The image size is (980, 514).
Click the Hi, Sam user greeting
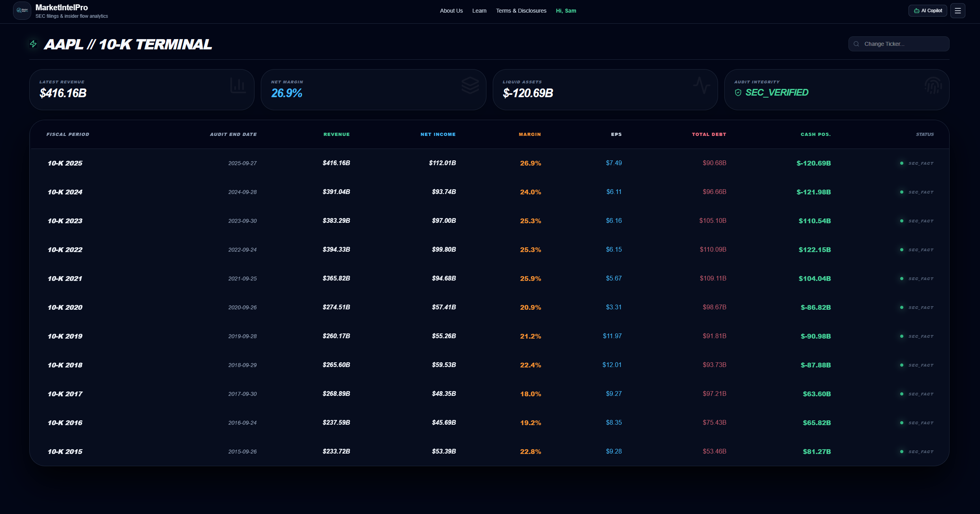(566, 11)
